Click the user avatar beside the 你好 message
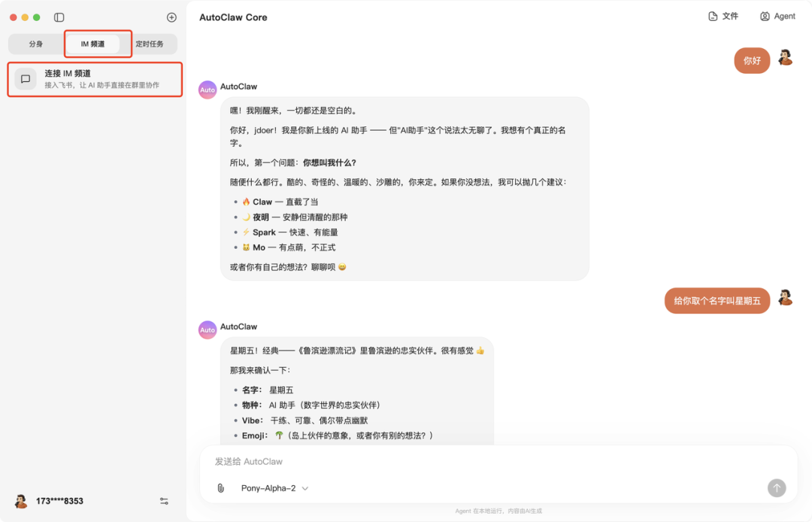The width and height of the screenshot is (812, 522). 785,59
